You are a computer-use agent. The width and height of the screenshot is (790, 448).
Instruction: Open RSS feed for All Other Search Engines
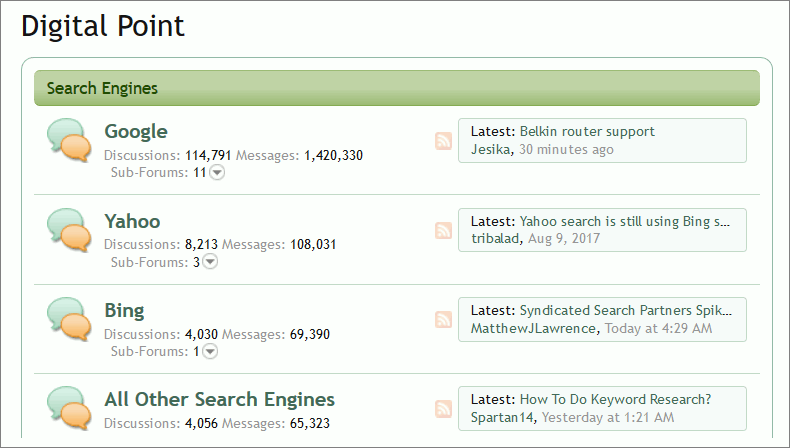tap(443, 409)
